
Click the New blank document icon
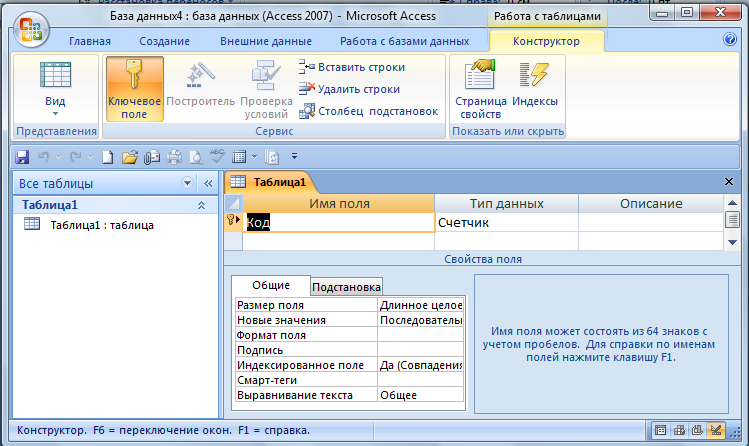108,157
